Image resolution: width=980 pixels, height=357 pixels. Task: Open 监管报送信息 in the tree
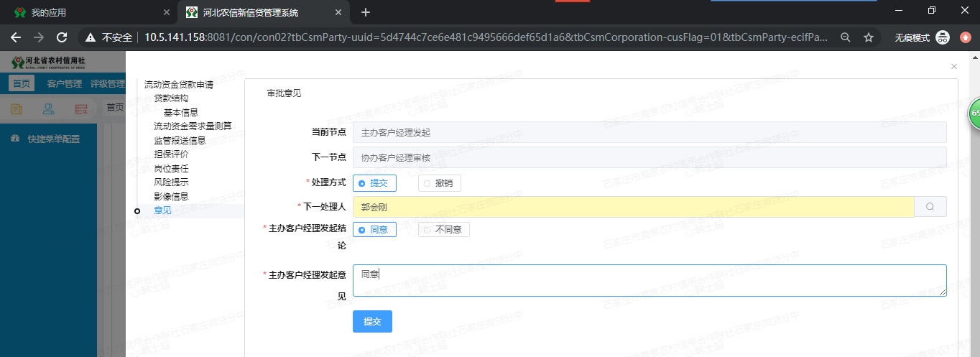pyautogui.click(x=180, y=140)
